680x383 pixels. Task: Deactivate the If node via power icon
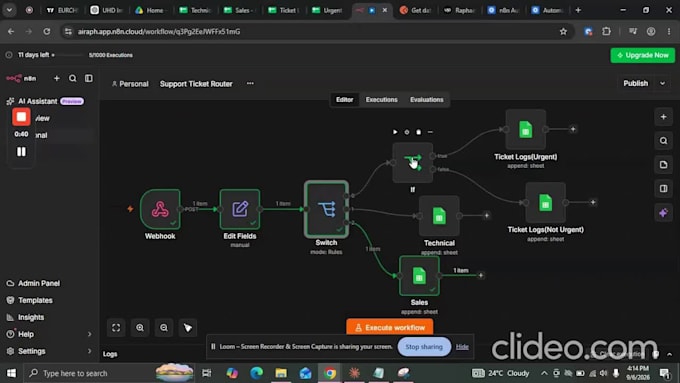[407, 132]
